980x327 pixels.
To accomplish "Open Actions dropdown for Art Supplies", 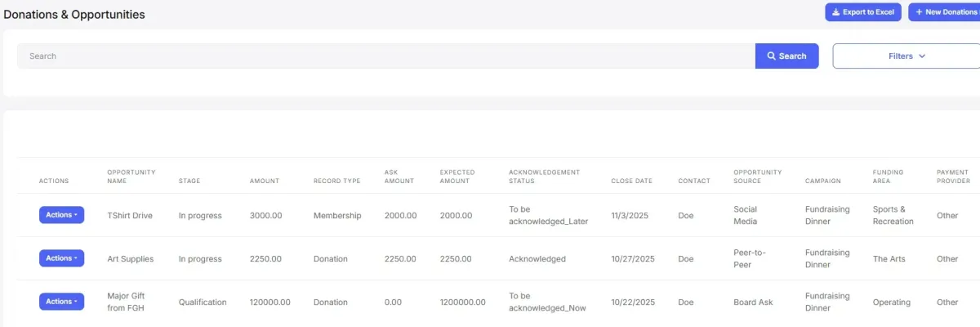I will pos(61,258).
